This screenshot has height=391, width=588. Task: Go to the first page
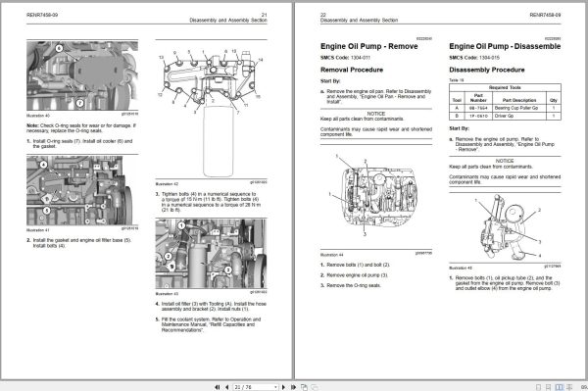point(218,387)
